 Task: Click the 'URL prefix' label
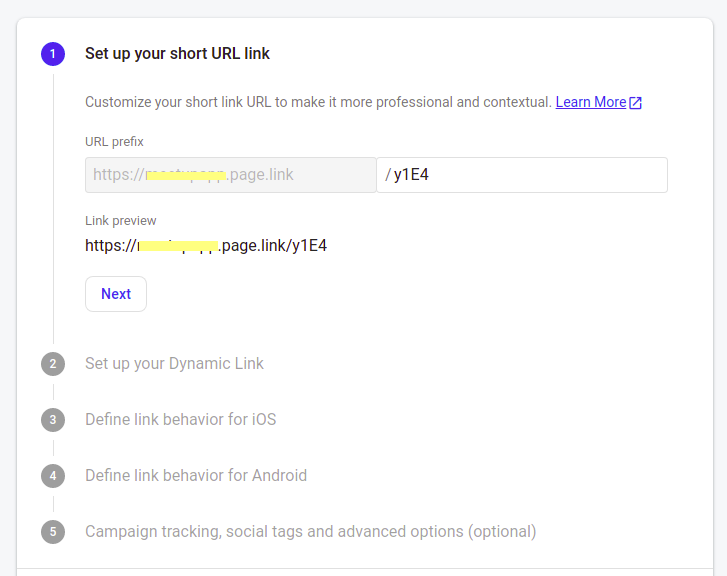114,142
